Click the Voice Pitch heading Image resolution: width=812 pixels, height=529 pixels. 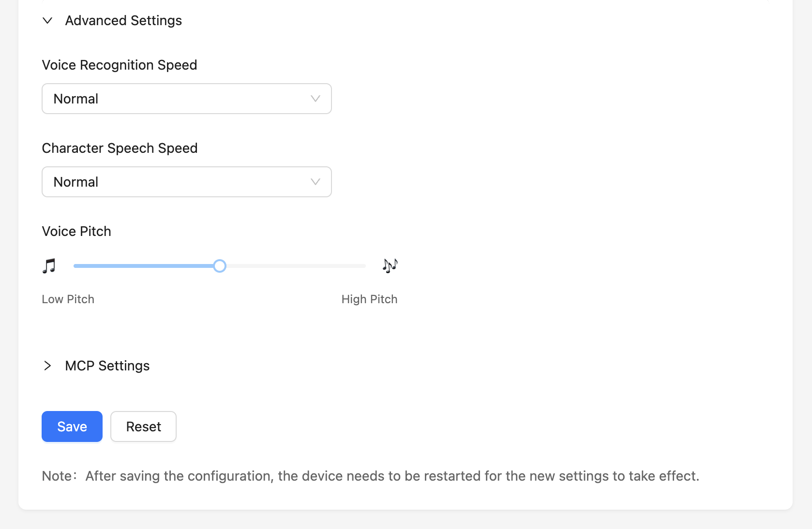point(76,231)
